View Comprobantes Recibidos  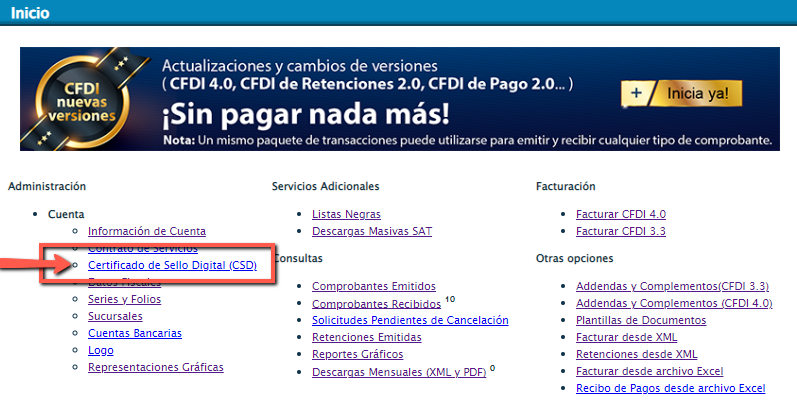point(377,304)
